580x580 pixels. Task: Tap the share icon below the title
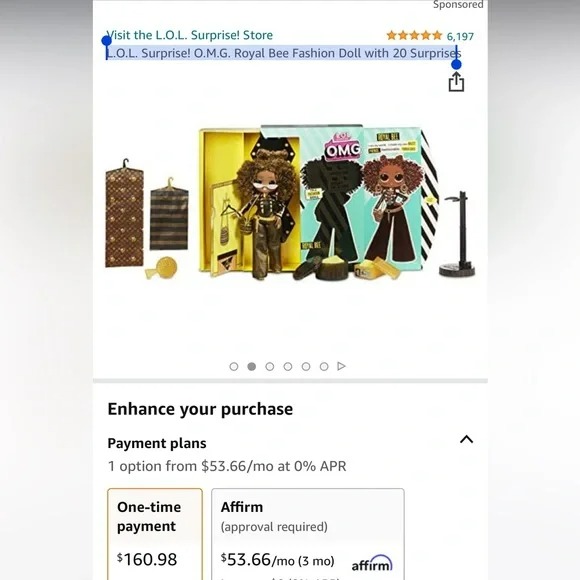pos(456,81)
